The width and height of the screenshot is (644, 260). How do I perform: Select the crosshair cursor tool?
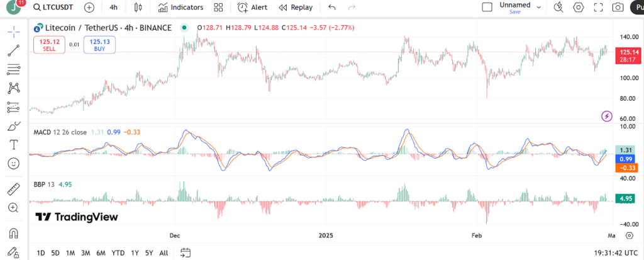(x=14, y=31)
